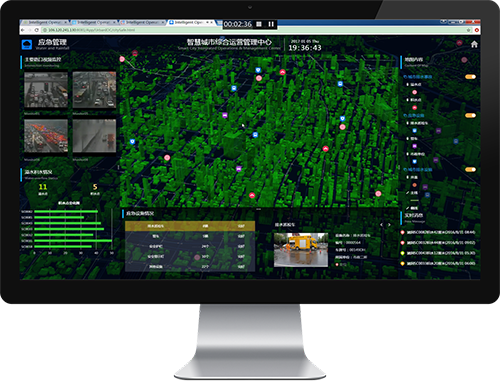Pause the recording timer overlay
500x382 pixels.
point(271,24)
